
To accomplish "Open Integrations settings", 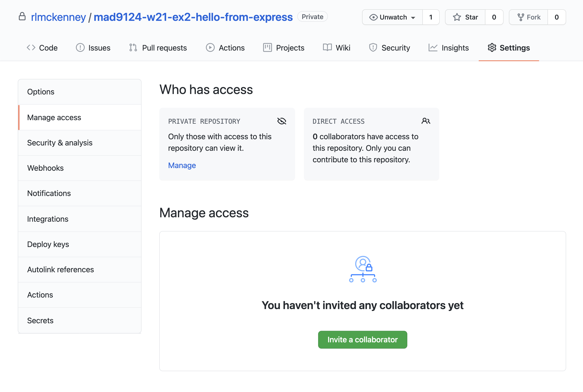I will click(x=80, y=219).
